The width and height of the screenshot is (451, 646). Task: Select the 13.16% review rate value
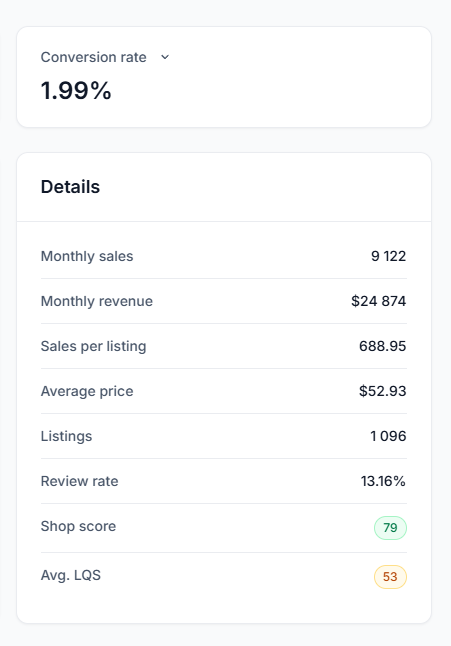click(x=383, y=481)
